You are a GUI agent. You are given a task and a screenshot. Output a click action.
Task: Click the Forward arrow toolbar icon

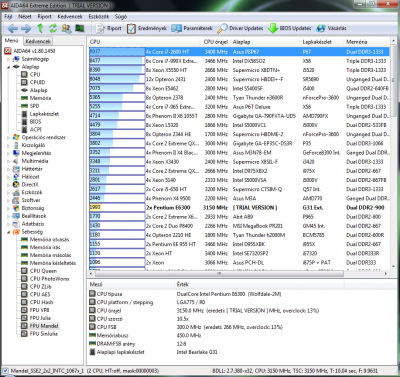coord(26,29)
